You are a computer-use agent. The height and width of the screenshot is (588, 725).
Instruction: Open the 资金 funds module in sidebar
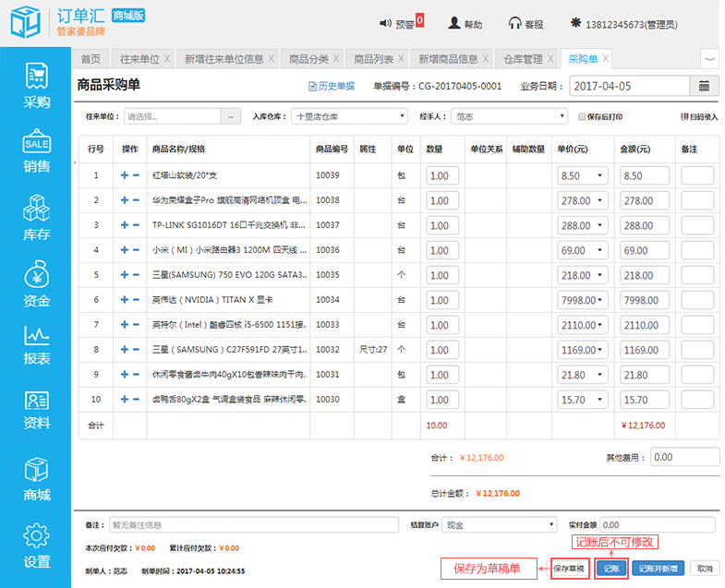pos(37,284)
